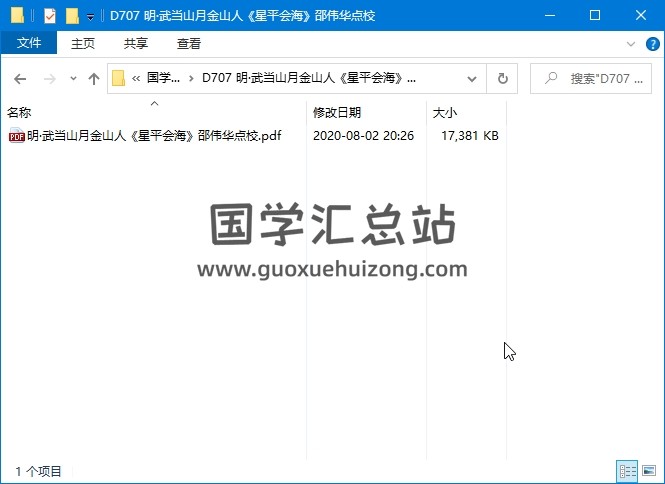Switch to the details view layout

tap(628, 470)
